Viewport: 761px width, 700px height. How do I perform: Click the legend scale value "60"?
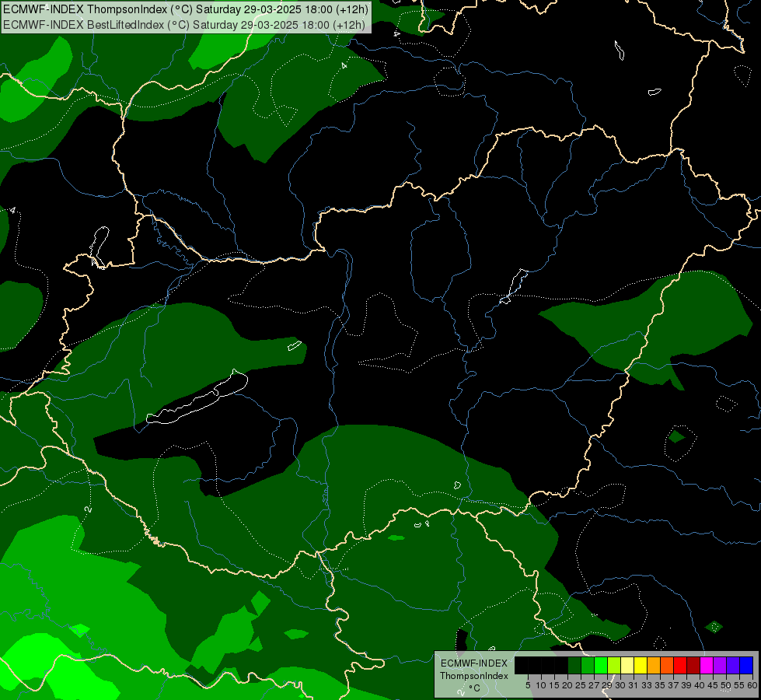point(752,685)
